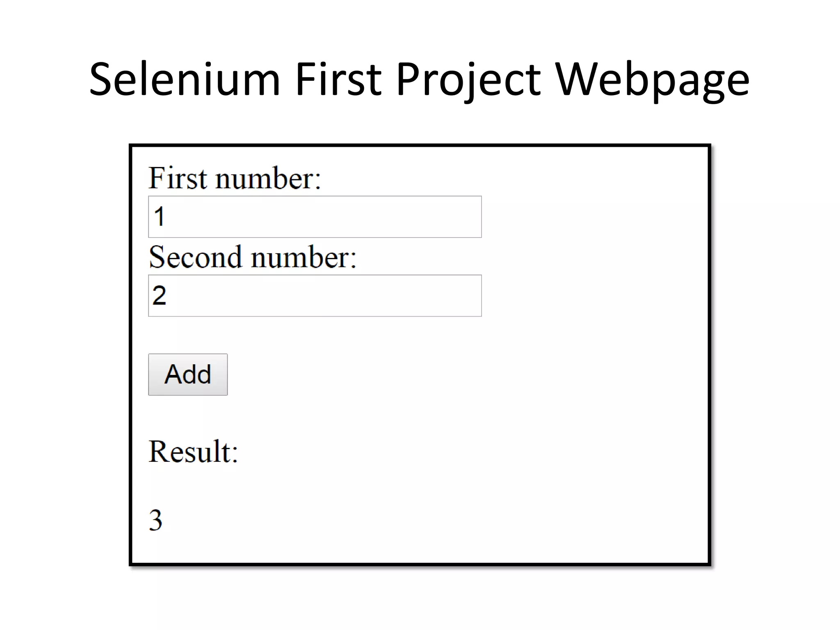Click the word number in Second number label
The width and height of the screenshot is (840, 630).
[304, 258]
